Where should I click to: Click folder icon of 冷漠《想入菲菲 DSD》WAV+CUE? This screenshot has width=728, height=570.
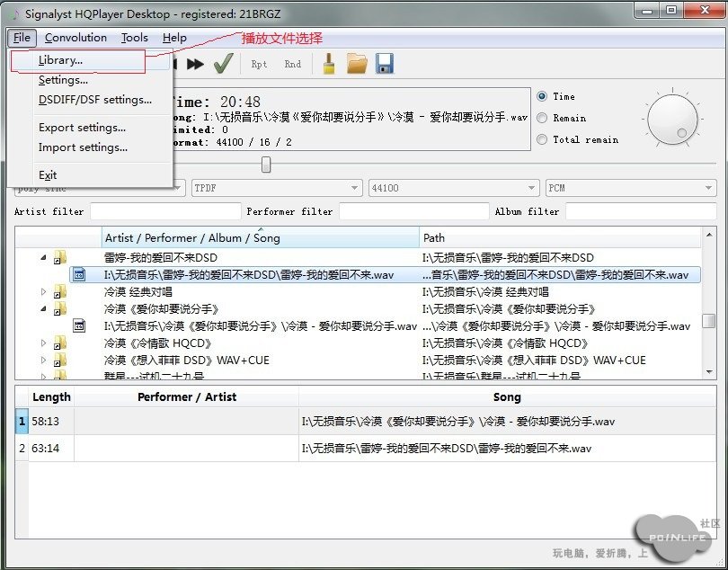tap(60, 360)
